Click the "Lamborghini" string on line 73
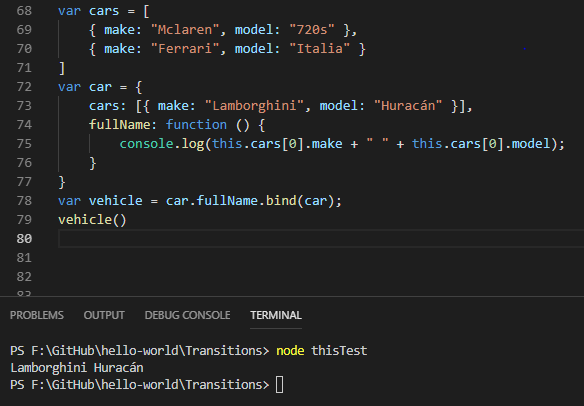The width and height of the screenshot is (584, 406). [x=255, y=106]
